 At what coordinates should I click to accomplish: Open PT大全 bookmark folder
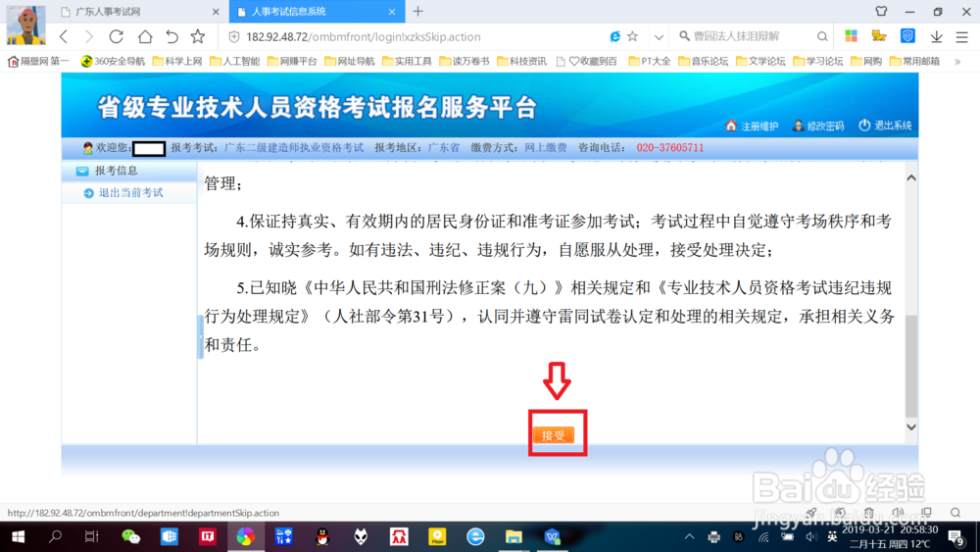point(650,61)
